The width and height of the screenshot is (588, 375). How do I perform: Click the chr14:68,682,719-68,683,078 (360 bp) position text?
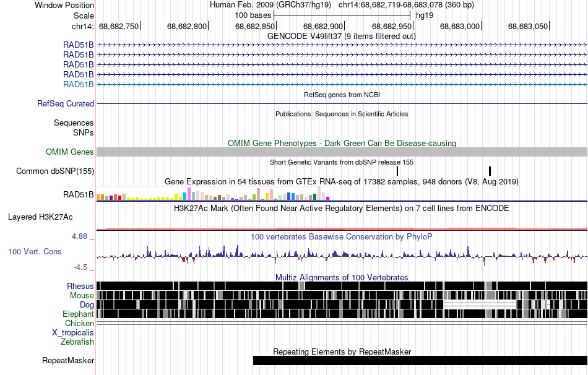[x=406, y=5]
